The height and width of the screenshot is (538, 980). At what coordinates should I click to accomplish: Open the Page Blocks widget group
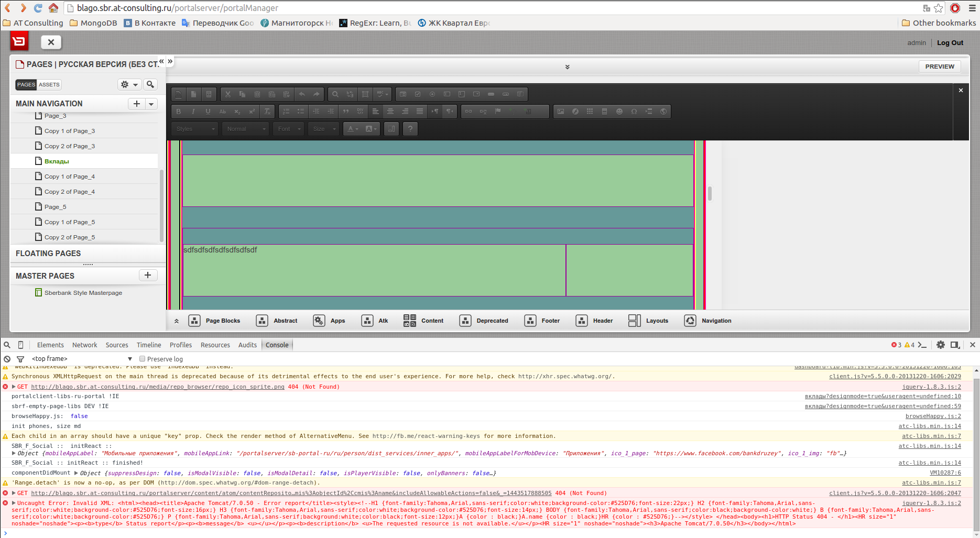point(214,321)
